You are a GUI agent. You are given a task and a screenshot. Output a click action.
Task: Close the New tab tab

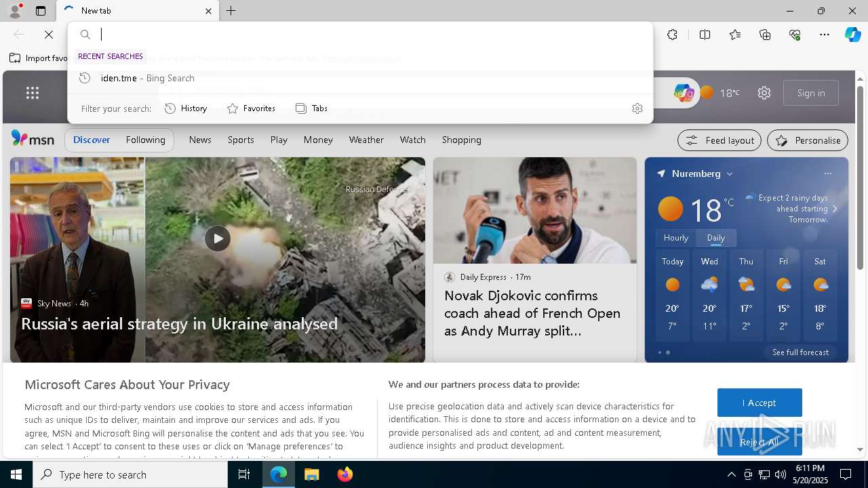coord(208,11)
